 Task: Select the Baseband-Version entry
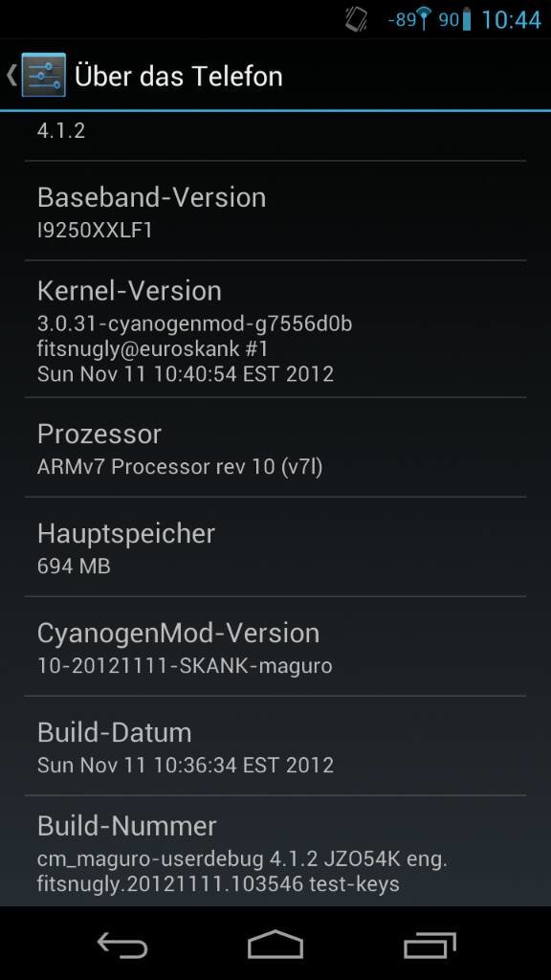pos(275,211)
